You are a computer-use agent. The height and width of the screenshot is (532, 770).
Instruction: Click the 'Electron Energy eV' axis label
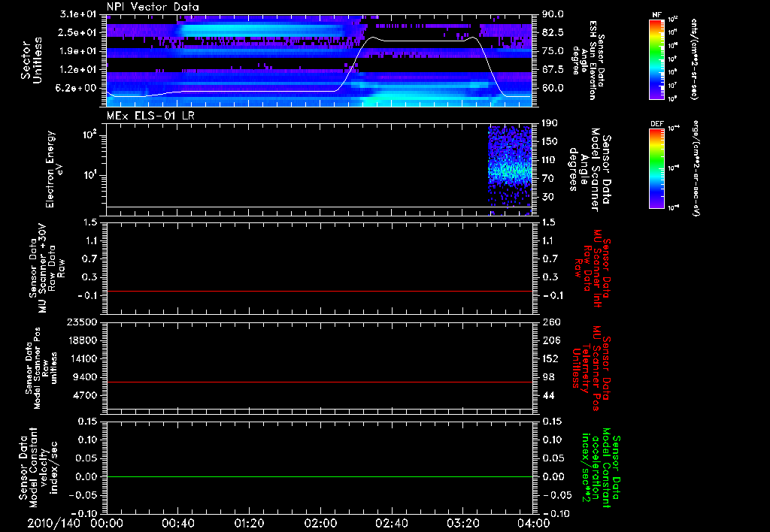tap(53, 169)
